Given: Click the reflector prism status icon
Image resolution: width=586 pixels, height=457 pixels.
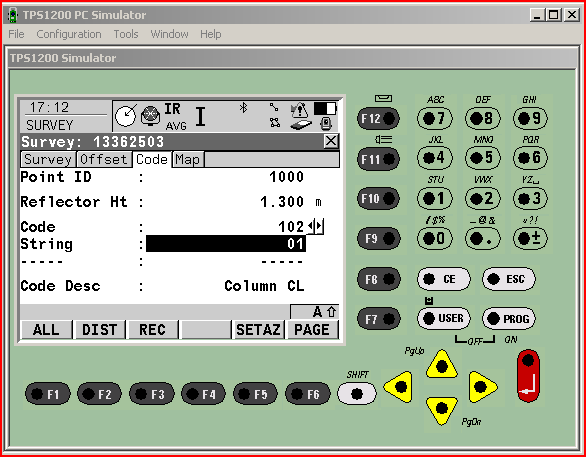Looking at the screenshot, I should [150, 115].
